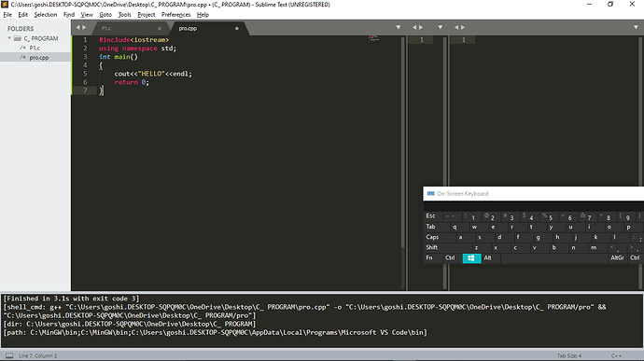This screenshot has width=644, height=361.
Task: Open the File menu
Action: tap(7, 14)
